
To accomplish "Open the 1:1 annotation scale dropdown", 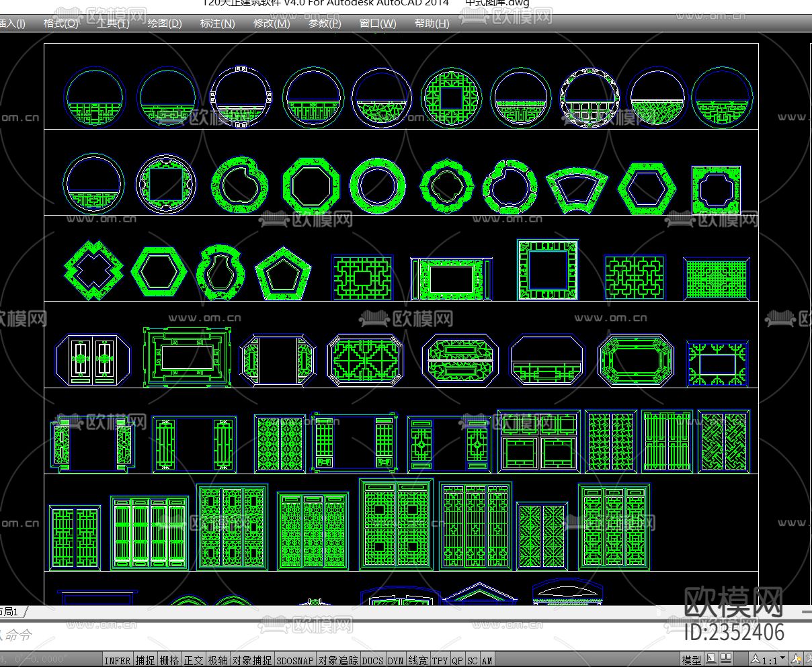I will [769, 660].
